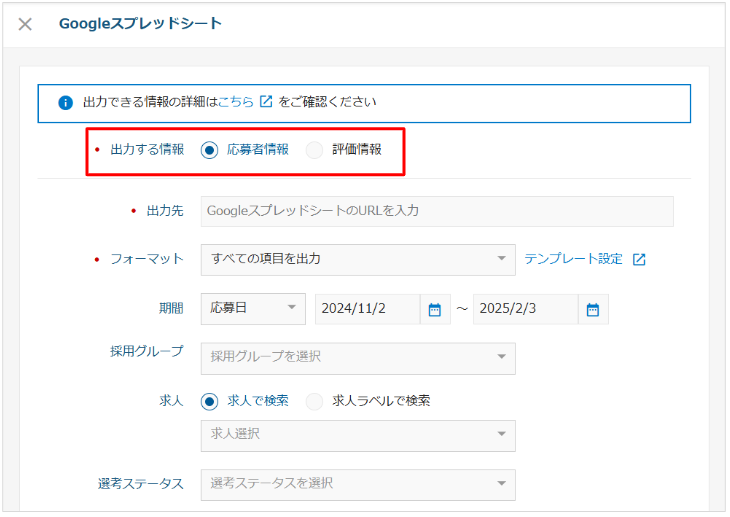The width and height of the screenshot is (730, 517).
Task: Click external link icon beside テンプレート設定
Action: click(639, 259)
